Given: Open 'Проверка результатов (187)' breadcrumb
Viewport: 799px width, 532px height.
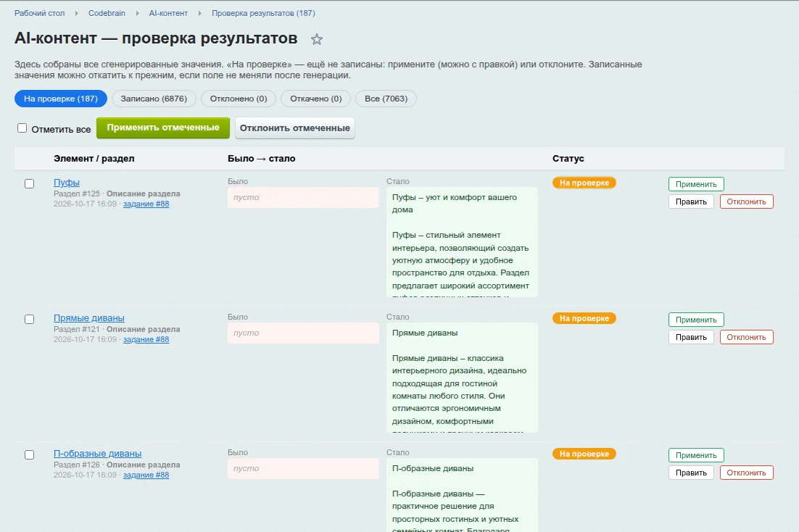Looking at the screenshot, I should pos(263,13).
